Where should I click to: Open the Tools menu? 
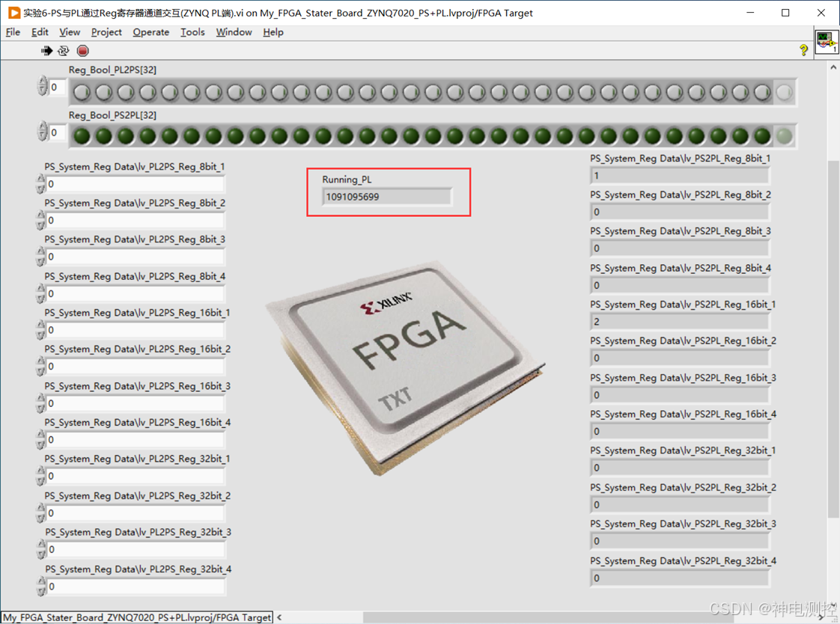click(192, 32)
